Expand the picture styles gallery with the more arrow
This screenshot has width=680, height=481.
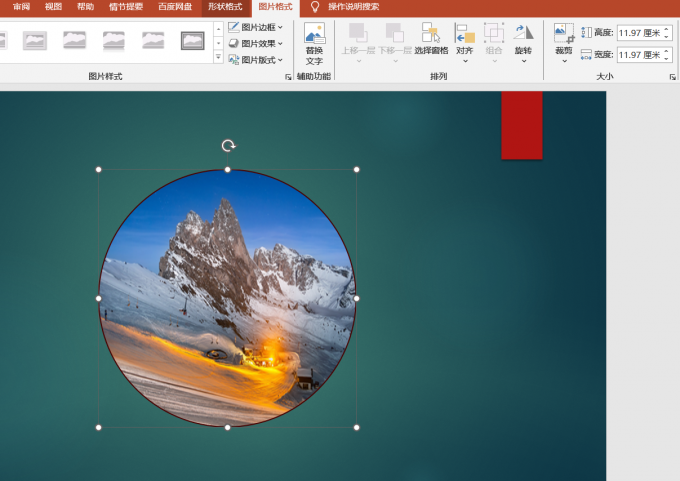pyautogui.click(x=219, y=57)
